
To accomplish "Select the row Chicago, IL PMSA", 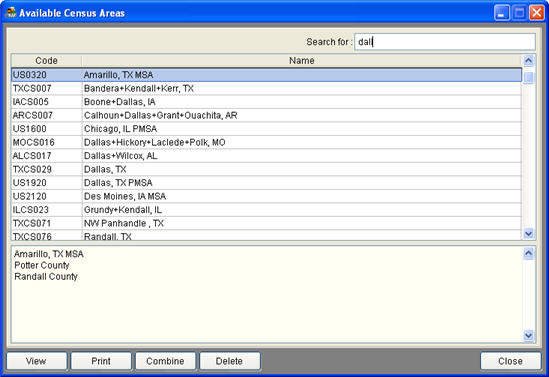I will [266, 129].
